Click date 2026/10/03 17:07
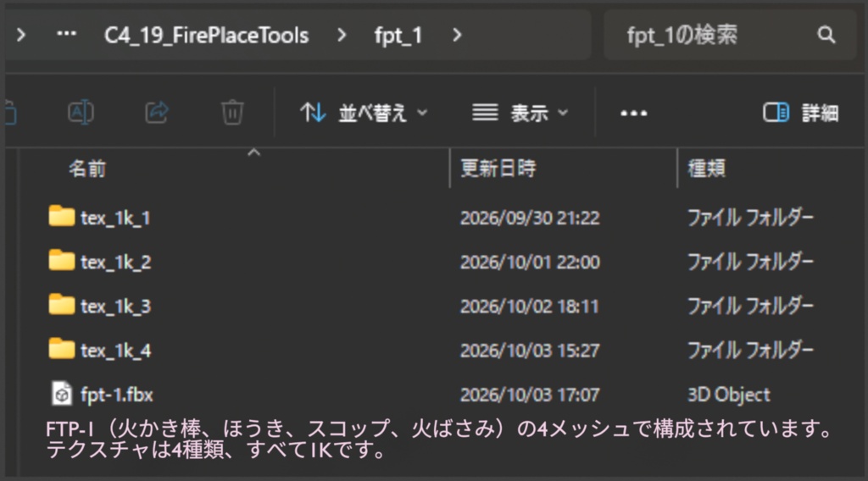Image resolution: width=868 pixels, height=481 pixels. (530, 395)
